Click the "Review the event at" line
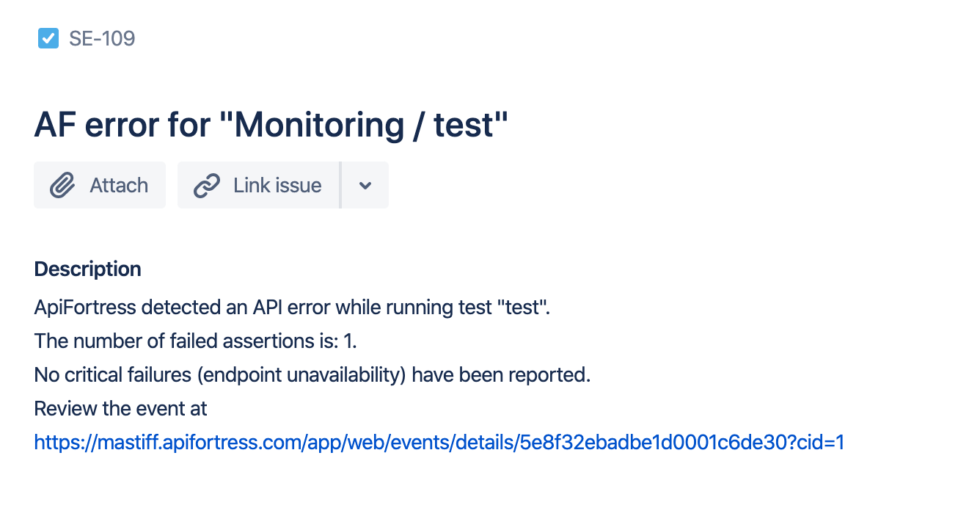This screenshot has height=508, width=980. coord(121,409)
